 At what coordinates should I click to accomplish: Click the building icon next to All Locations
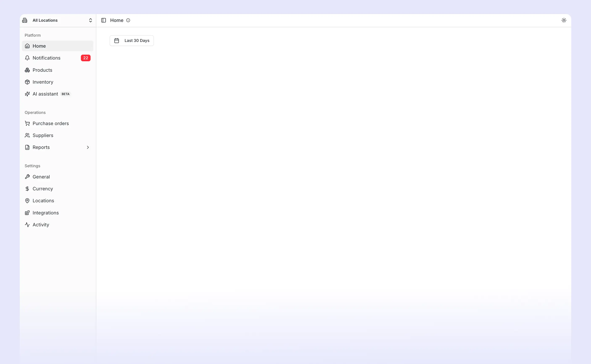[25, 20]
